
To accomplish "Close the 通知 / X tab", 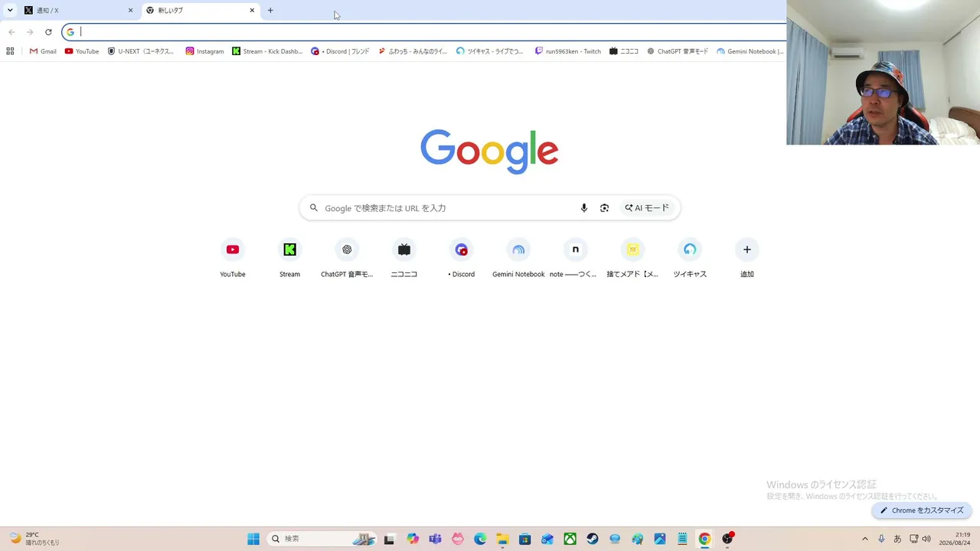I will point(130,11).
